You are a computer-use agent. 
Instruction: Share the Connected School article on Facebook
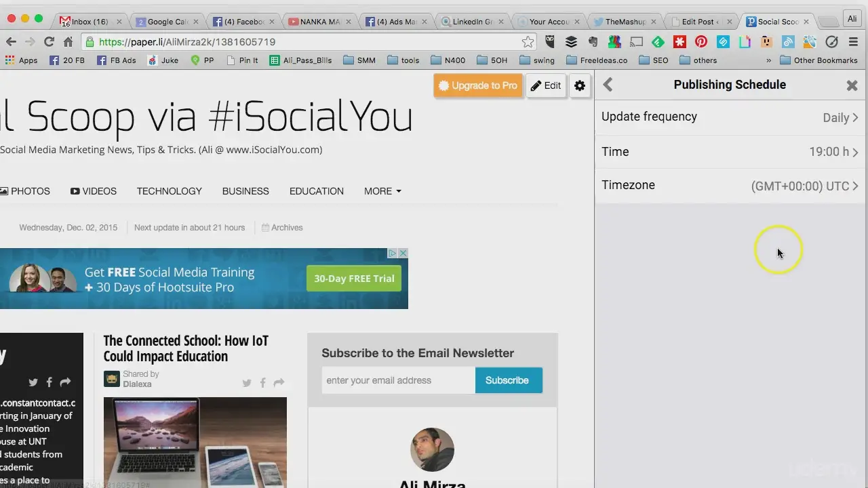pos(262,383)
